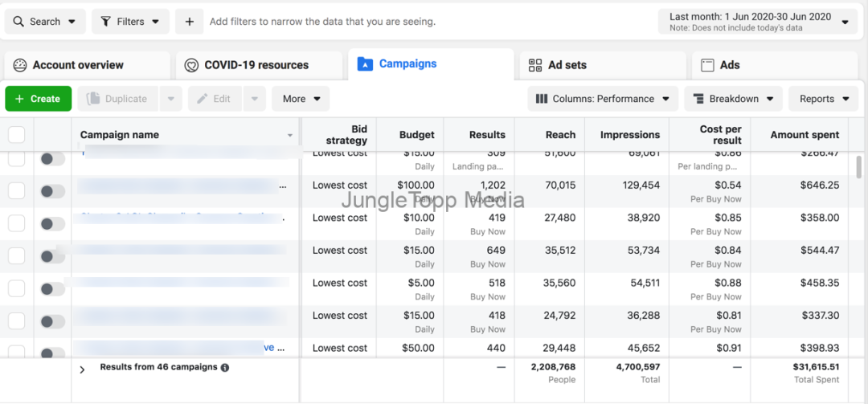
Task: Switch to the Account overview tab
Action: [78, 65]
